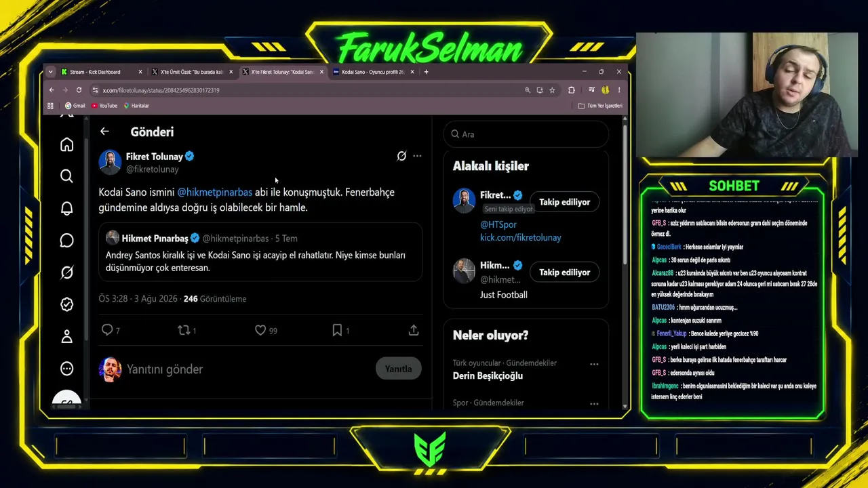The width and height of the screenshot is (868, 488).
Task: Click the browser address bar URL
Action: point(161,90)
